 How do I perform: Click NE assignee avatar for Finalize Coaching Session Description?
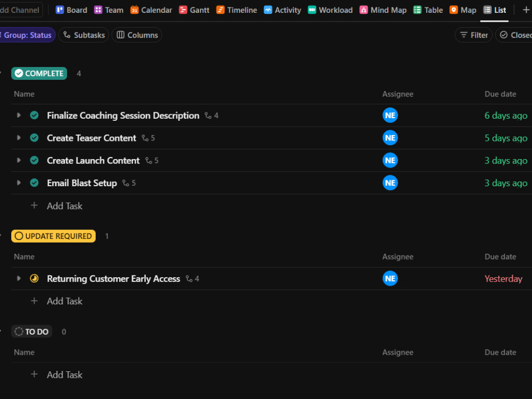(x=390, y=115)
